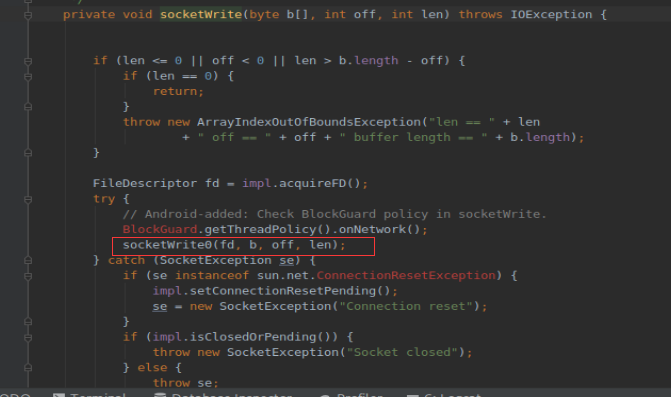Click the fold end marker after 'return;' block
Image resolution: width=671 pixels, height=397 pixels.
28,107
